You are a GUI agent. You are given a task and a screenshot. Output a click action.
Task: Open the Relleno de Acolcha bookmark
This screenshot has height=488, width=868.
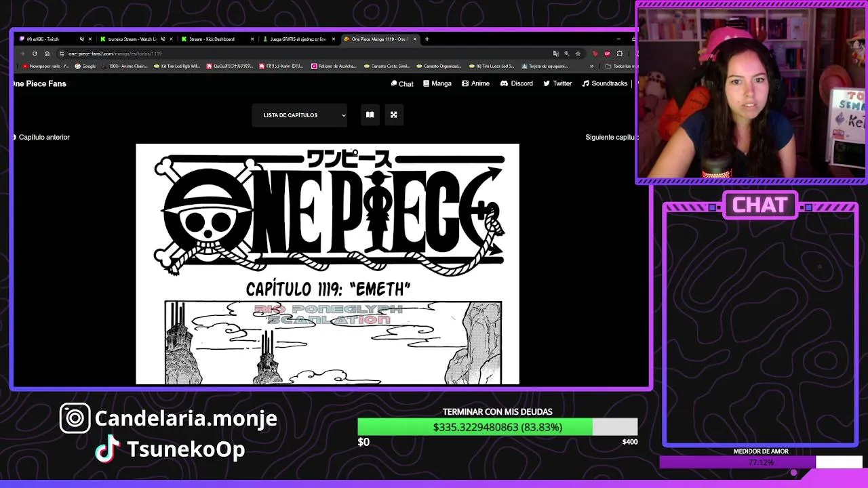pos(334,66)
